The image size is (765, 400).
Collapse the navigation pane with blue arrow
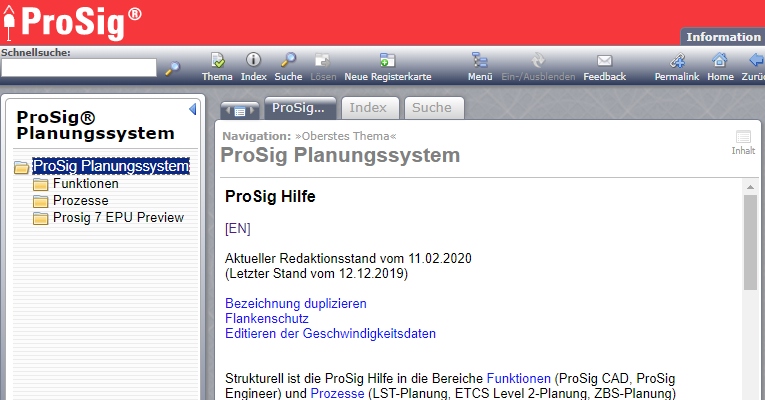click(x=193, y=109)
